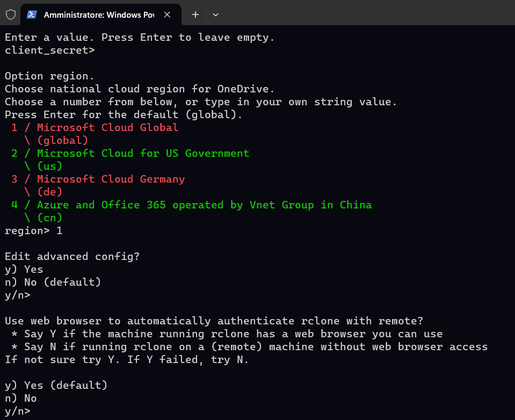The image size is (515, 420).
Task: Click the "y) Yes (default)" line
Action: pos(56,386)
